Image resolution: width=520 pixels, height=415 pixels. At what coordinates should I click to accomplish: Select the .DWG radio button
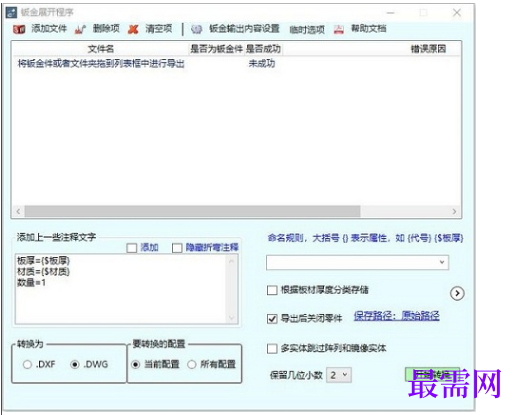[75, 364]
